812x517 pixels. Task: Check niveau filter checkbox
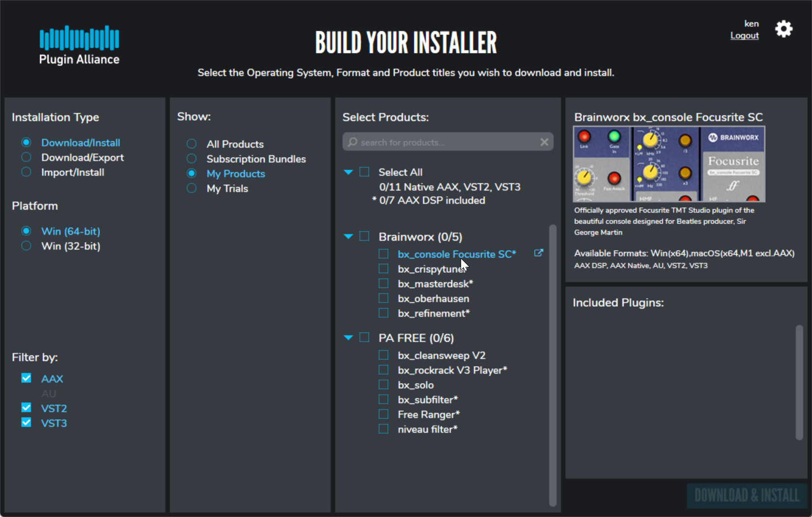click(x=384, y=429)
